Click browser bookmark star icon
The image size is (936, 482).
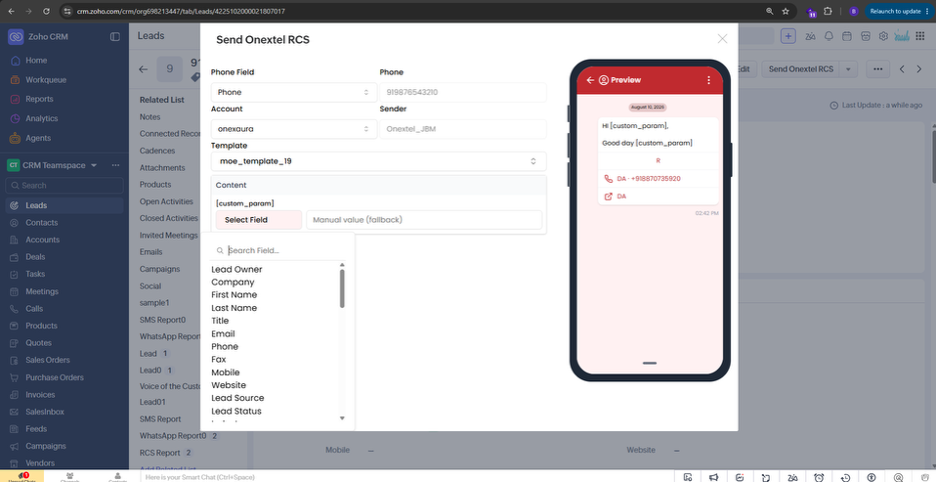coord(786,11)
